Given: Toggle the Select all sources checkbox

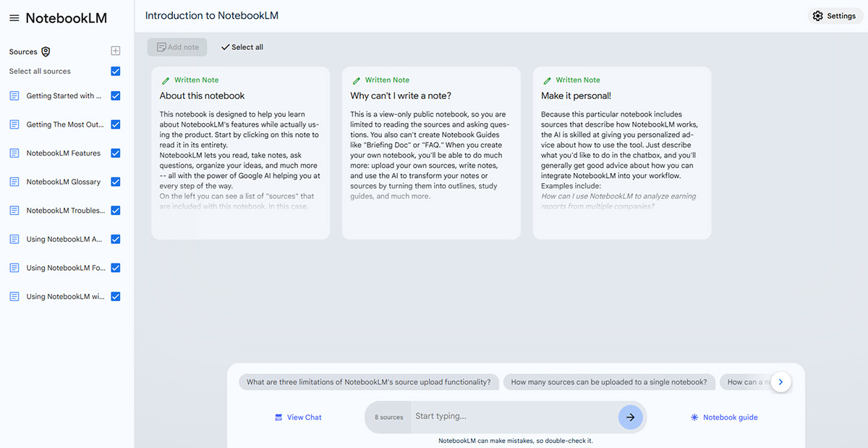Looking at the screenshot, I should coord(116,71).
